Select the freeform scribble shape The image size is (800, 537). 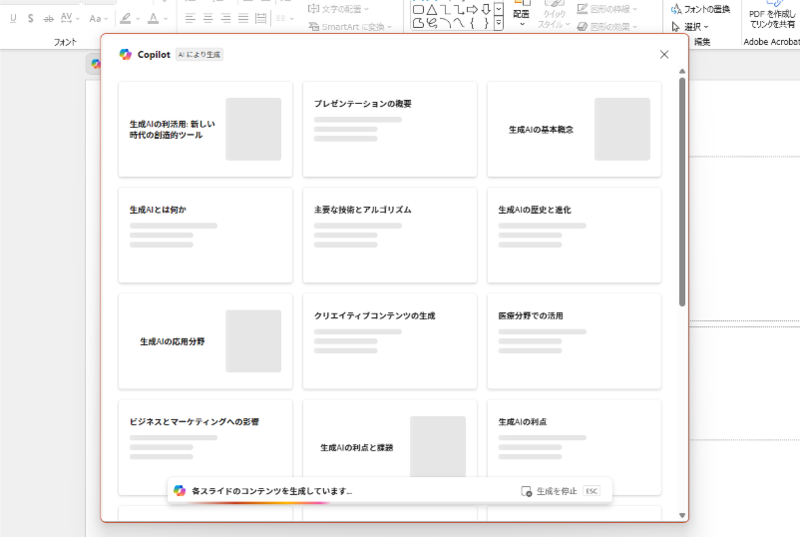pos(432,23)
